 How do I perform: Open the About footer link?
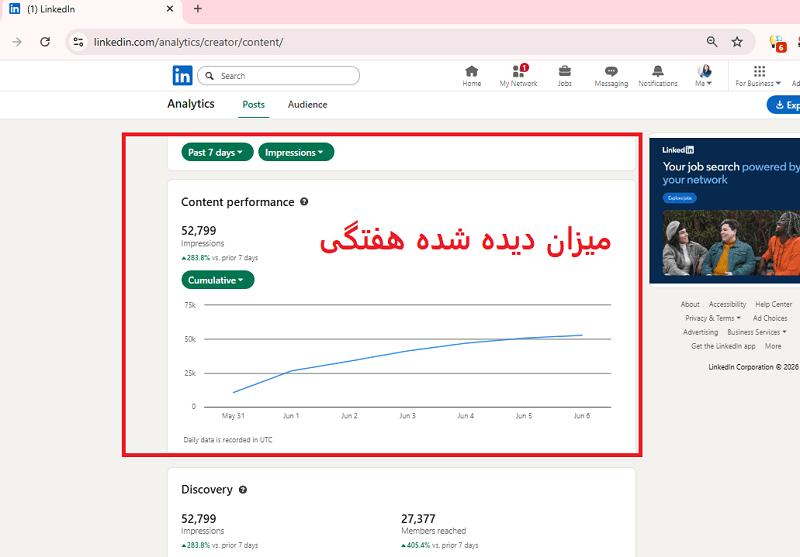coord(690,304)
